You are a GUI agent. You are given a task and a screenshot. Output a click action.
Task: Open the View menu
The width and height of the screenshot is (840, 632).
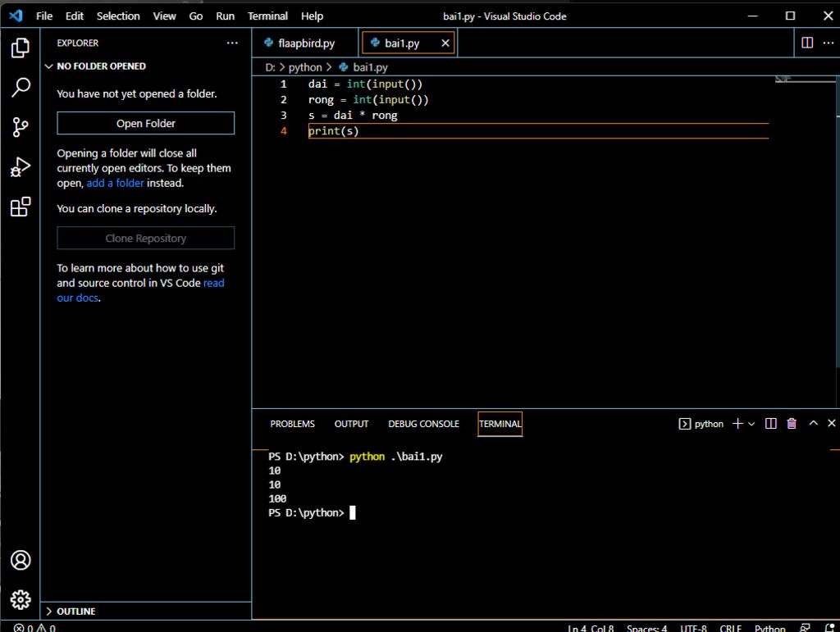coord(164,16)
